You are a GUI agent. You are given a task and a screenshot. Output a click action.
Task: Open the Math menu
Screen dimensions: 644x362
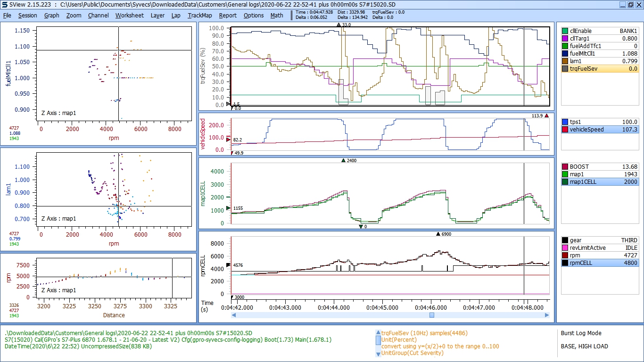pos(277,15)
